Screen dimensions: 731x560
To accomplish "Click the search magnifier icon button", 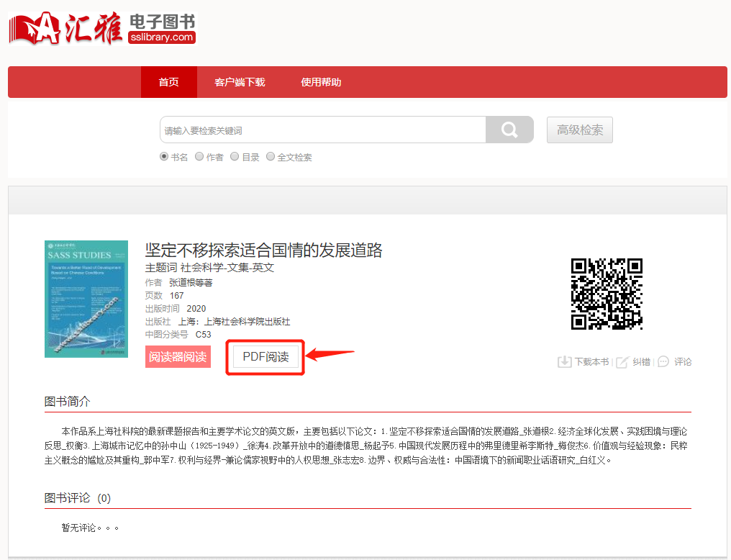I will [x=509, y=130].
